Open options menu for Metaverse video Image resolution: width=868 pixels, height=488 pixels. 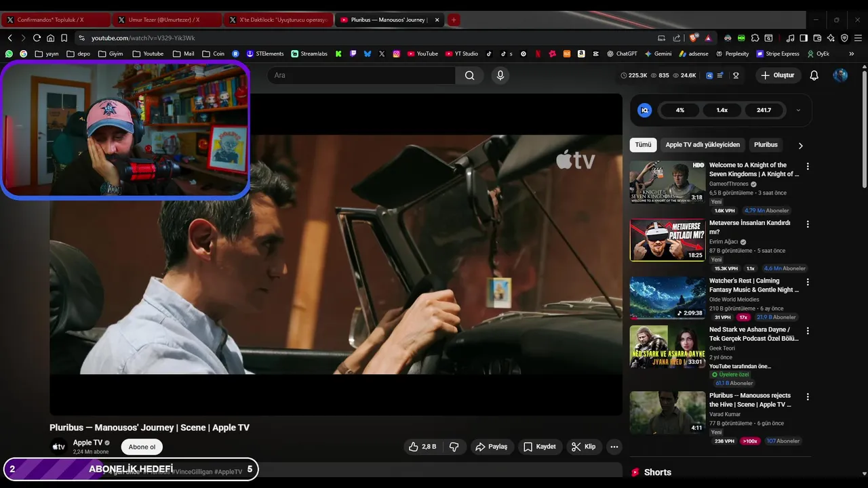[807, 224]
